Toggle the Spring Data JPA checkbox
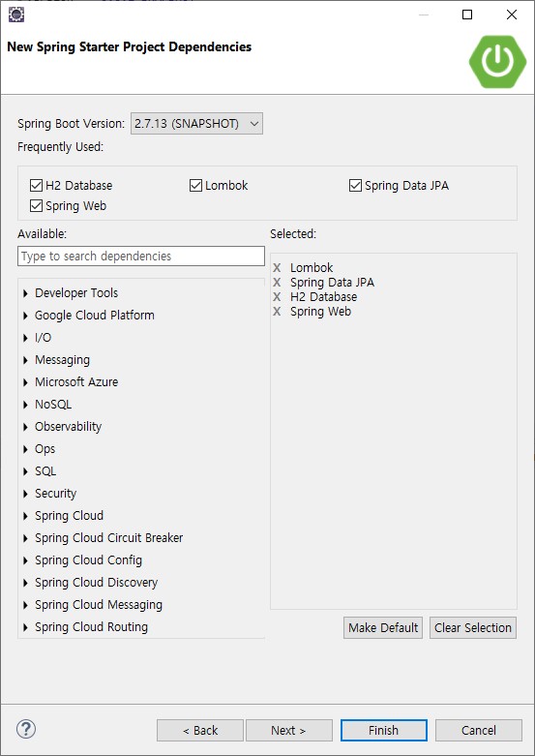535x756 pixels. (355, 185)
